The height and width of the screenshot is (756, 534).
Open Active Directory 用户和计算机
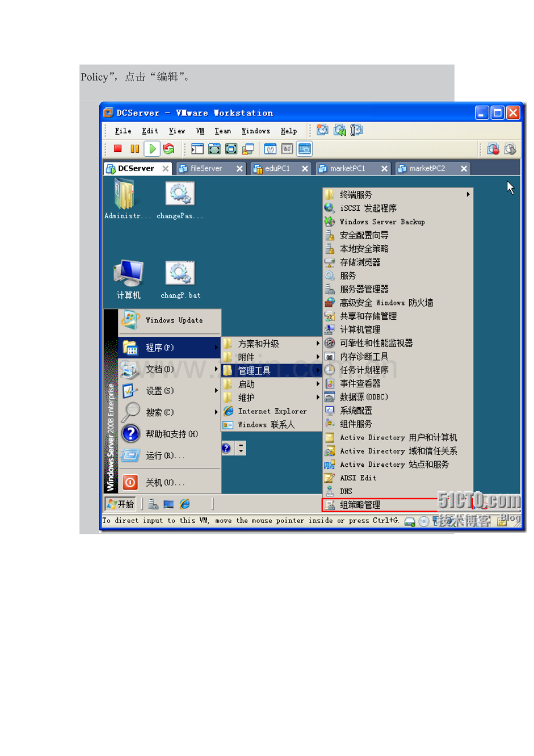point(398,437)
